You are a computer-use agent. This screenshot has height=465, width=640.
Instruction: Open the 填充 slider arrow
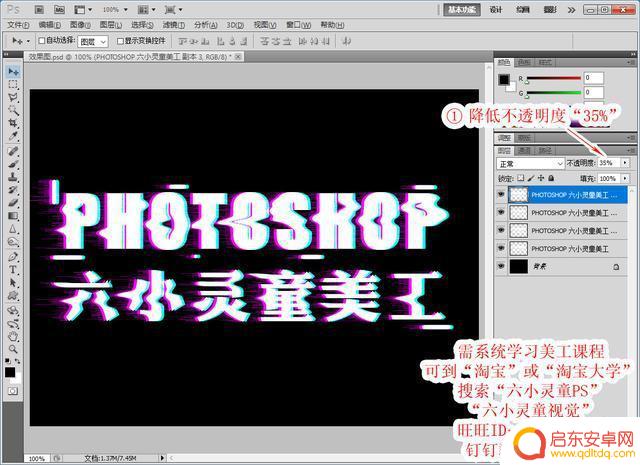625,178
